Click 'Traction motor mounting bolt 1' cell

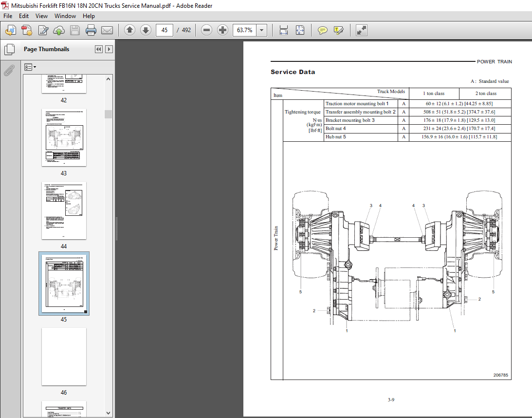pyautogui.click(x=361, y=104)
